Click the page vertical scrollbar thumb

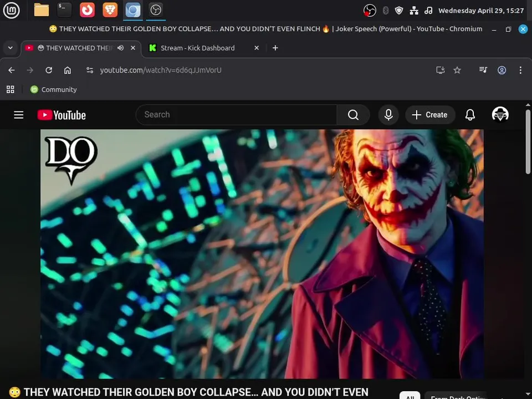[x=528, y=142]
